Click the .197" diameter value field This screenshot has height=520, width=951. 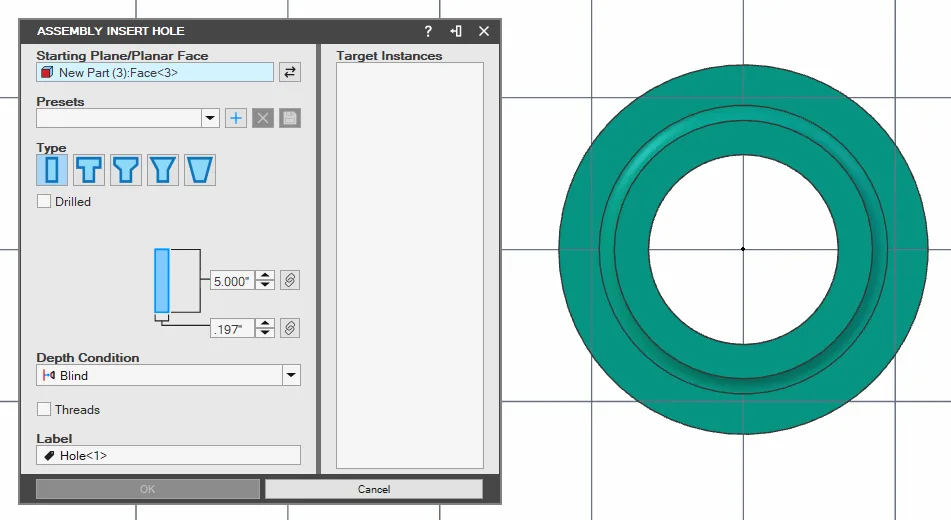click(x=232, y=329)
